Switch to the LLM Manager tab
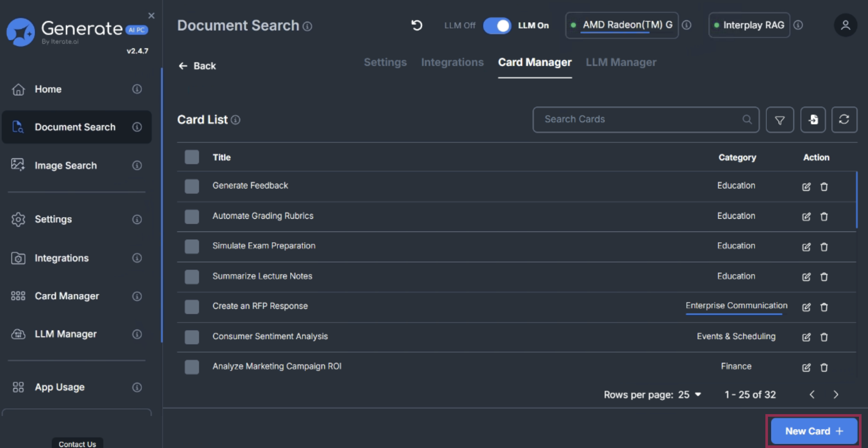This screenshot has width=868, height=448. point(621,62)
